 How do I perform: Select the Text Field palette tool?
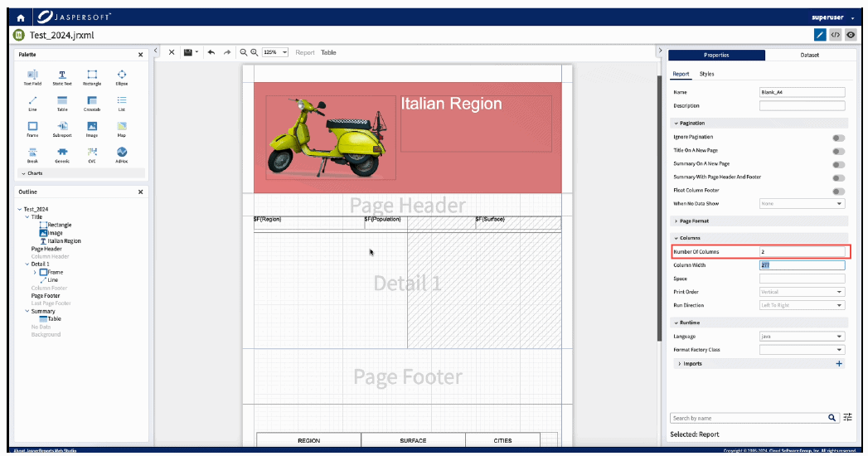(32, 76)
